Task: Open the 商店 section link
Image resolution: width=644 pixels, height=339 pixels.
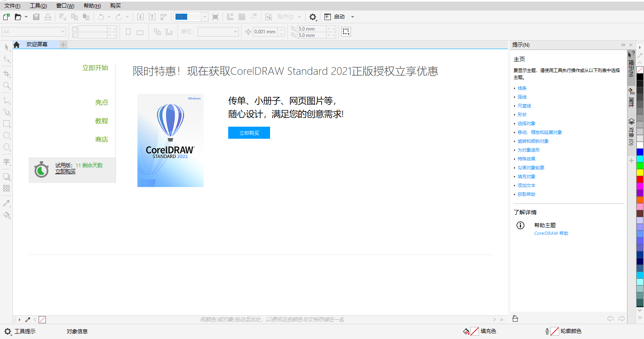Action: click(101, 139)
